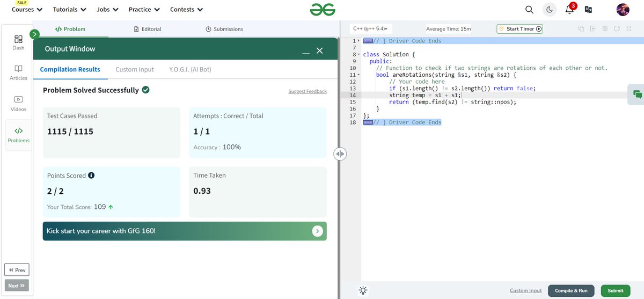Open the Contests dropdown menu
Image resolution: width=644 pixels, height=299 pixels.
tap(187, 10)
